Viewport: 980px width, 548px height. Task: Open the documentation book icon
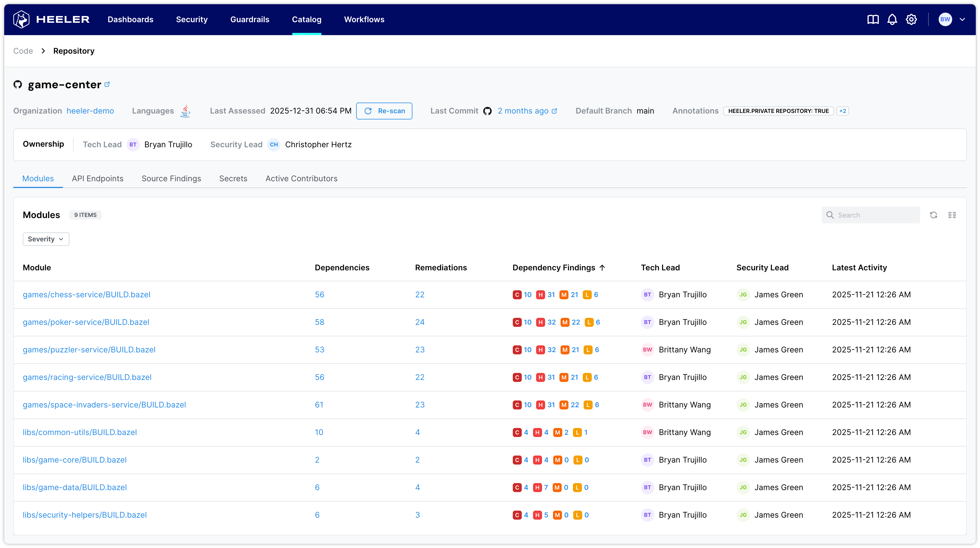(x=873, y=19)
